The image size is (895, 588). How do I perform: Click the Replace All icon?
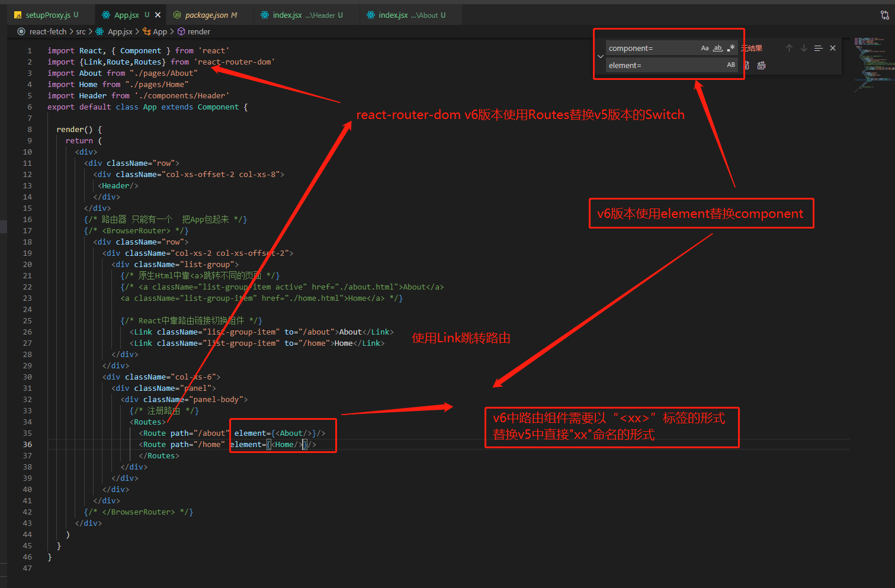click(x=761, y=65)
